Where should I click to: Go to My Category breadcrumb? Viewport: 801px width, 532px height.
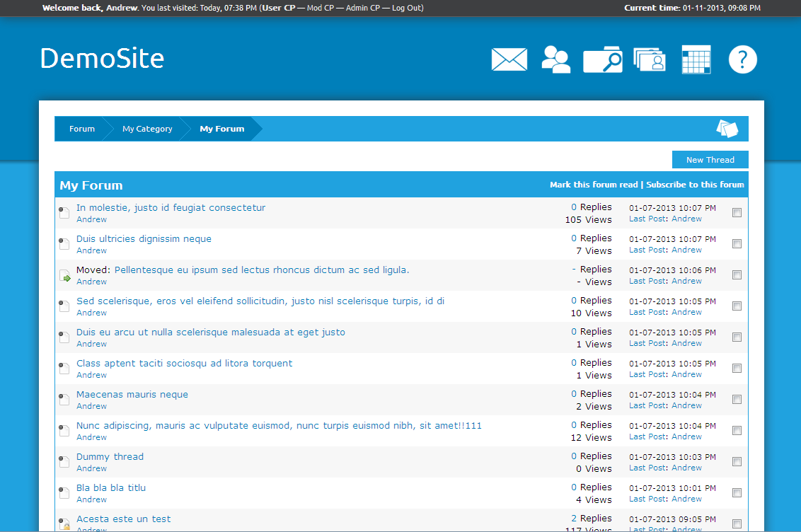[147, 129]
